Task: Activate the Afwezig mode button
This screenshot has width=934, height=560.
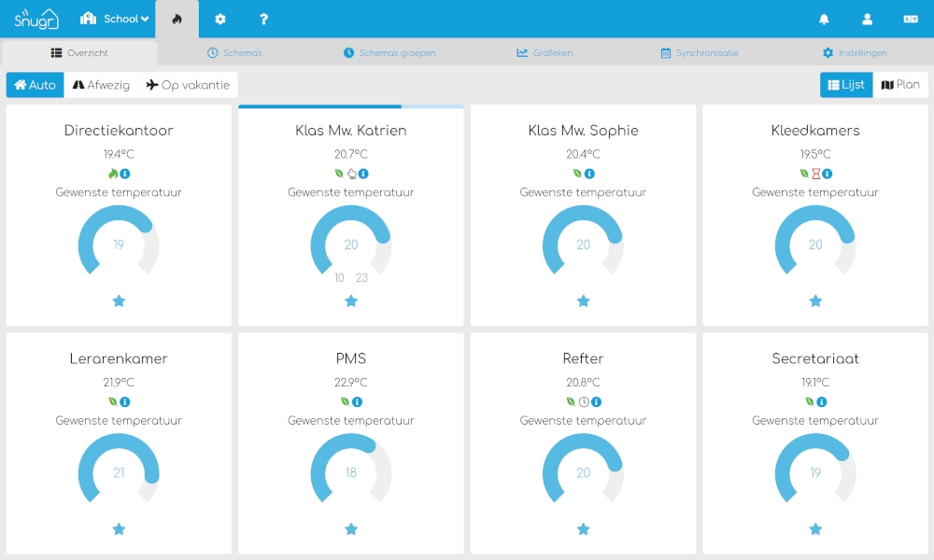Action: coord(101,85)
